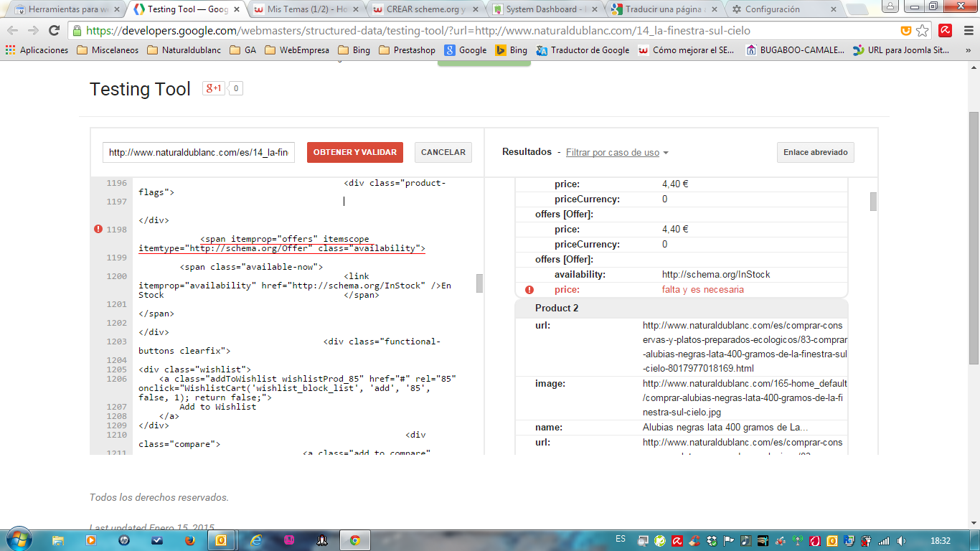The image size is (980, 551).
Task: Click the http://schema.org/InStock availability value
Action: (716, 274)
